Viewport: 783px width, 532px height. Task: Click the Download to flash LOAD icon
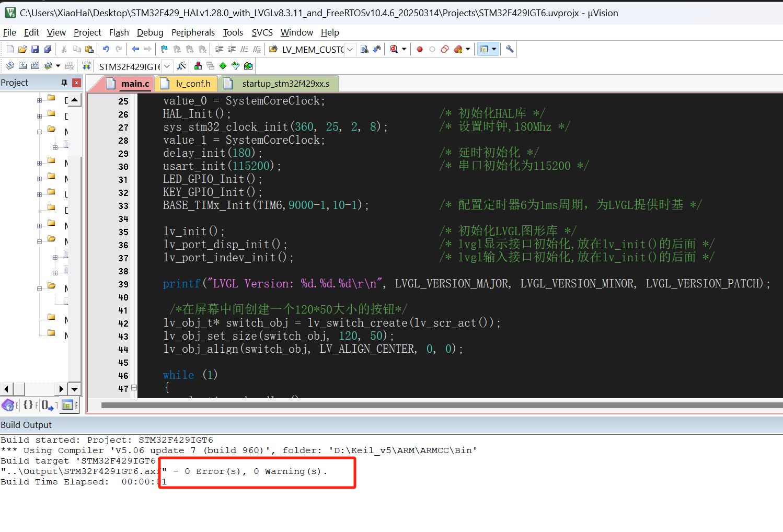click(x=86, y=66)
